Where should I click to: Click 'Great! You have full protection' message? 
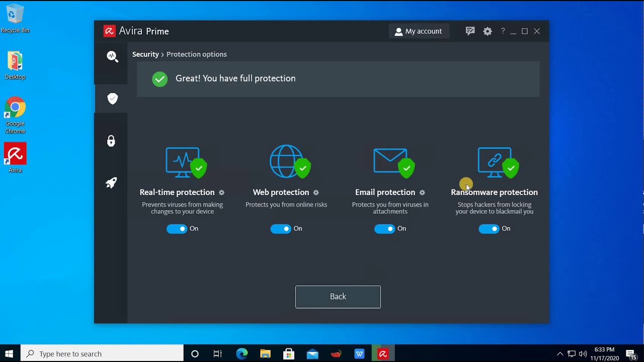point(235,78)
